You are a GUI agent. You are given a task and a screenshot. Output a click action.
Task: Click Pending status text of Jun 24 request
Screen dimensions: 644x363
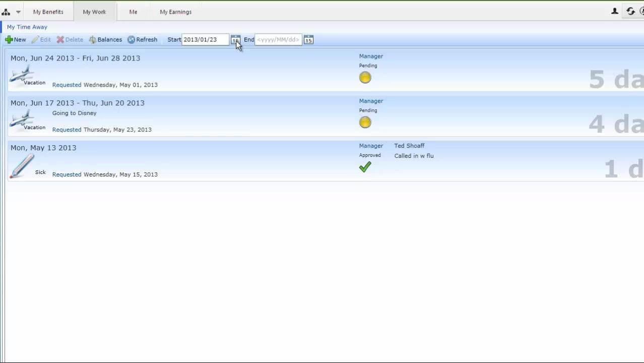(x=368, y=66)
